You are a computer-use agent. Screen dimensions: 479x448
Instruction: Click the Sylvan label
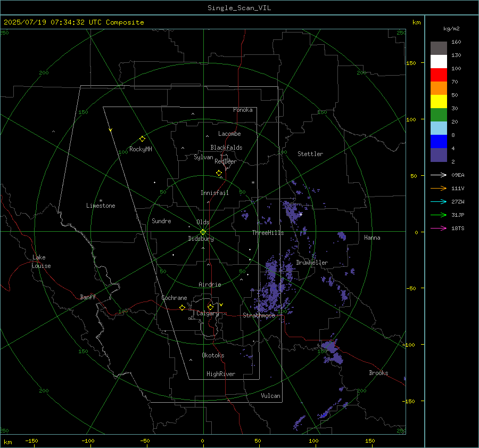[203, 157]
